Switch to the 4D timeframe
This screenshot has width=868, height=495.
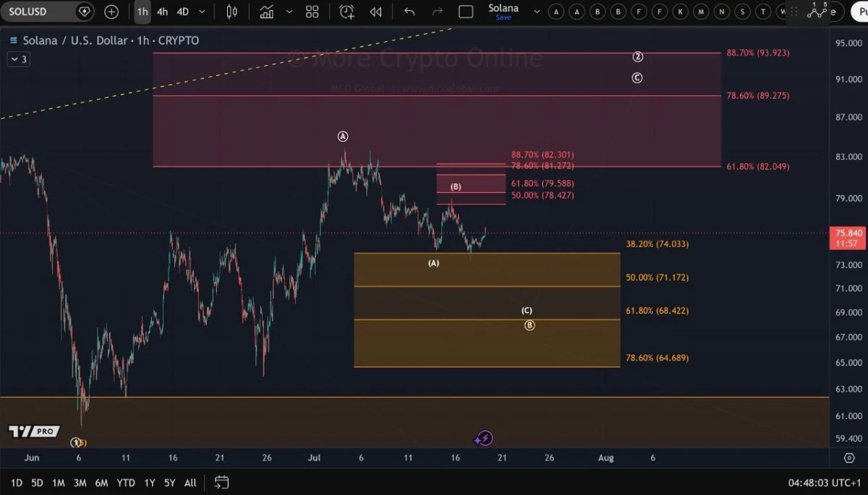(x=183, y=12)
